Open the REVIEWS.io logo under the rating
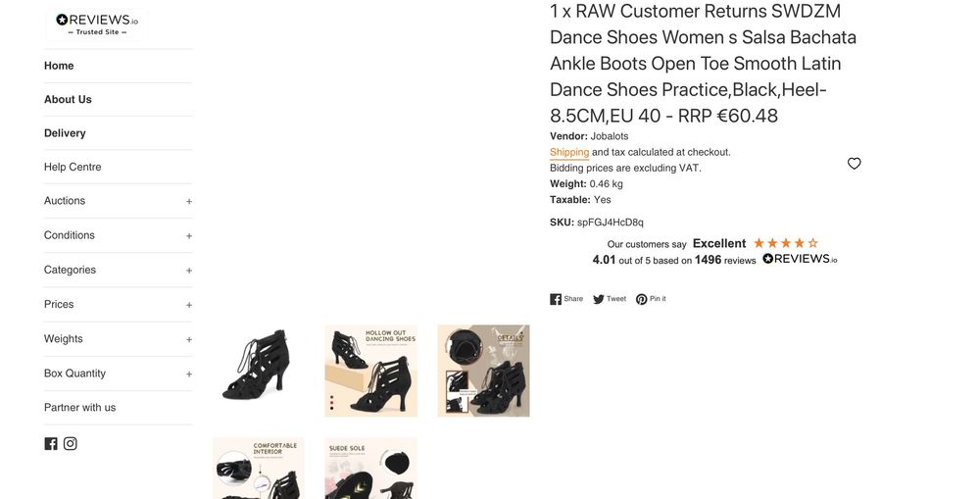980x499 pixels. coord(800,259)
